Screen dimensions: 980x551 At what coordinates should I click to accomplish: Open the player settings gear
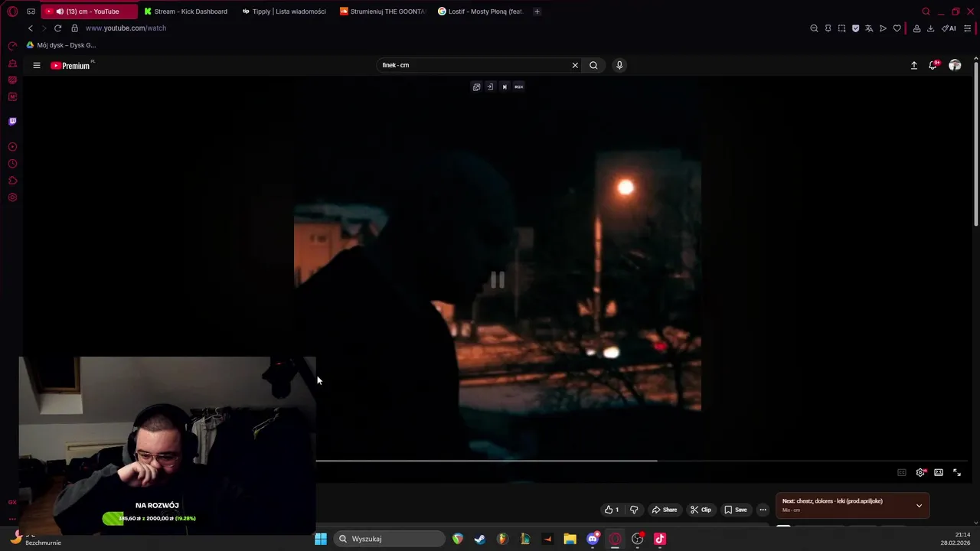(x=920, y=472)
